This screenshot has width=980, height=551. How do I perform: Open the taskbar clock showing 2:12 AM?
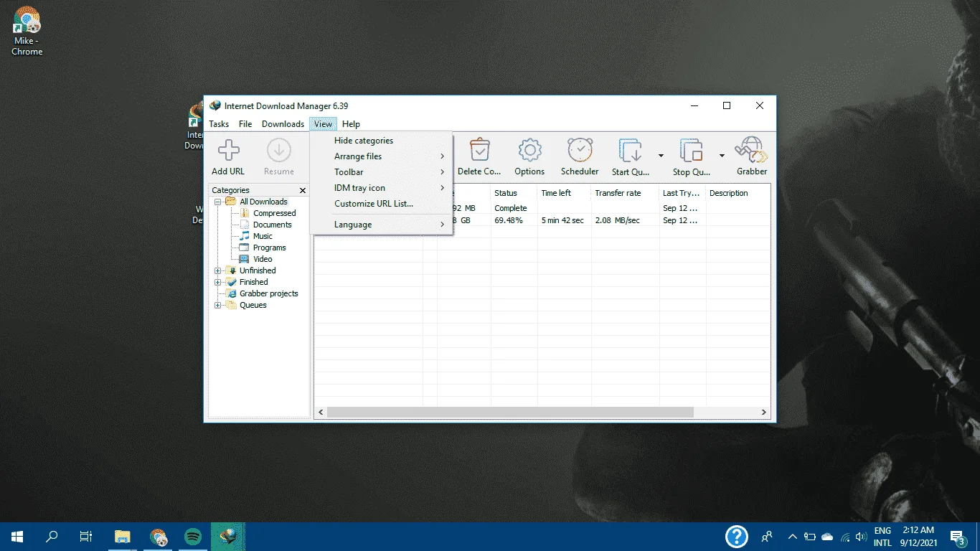click(x=919, y=537)
